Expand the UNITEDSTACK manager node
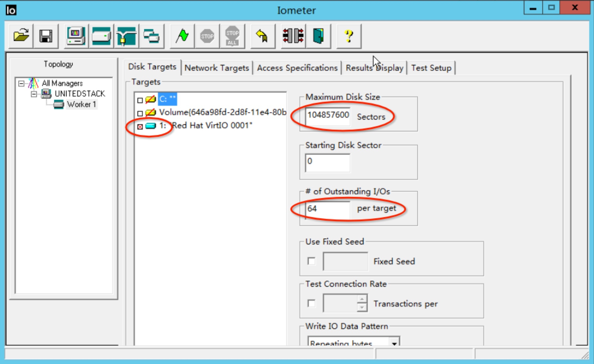This screenshot has height=364, width=594. (x=35, y=94)
